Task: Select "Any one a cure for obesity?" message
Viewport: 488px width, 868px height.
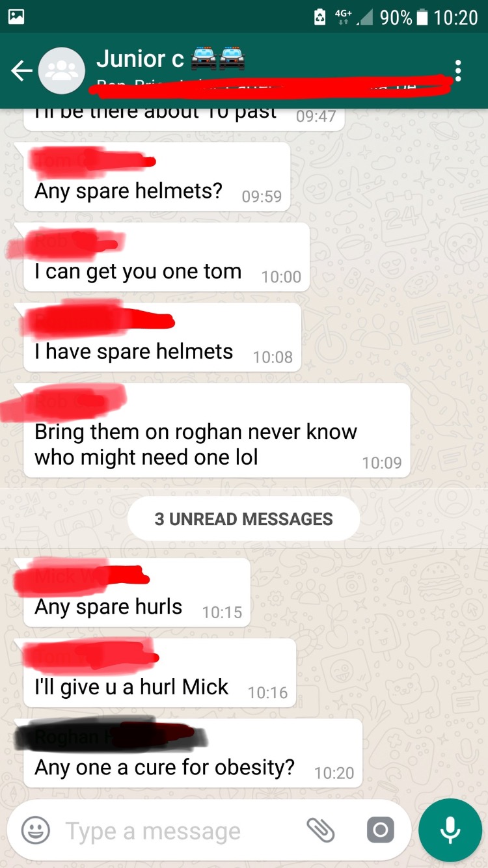Action: 193,753
